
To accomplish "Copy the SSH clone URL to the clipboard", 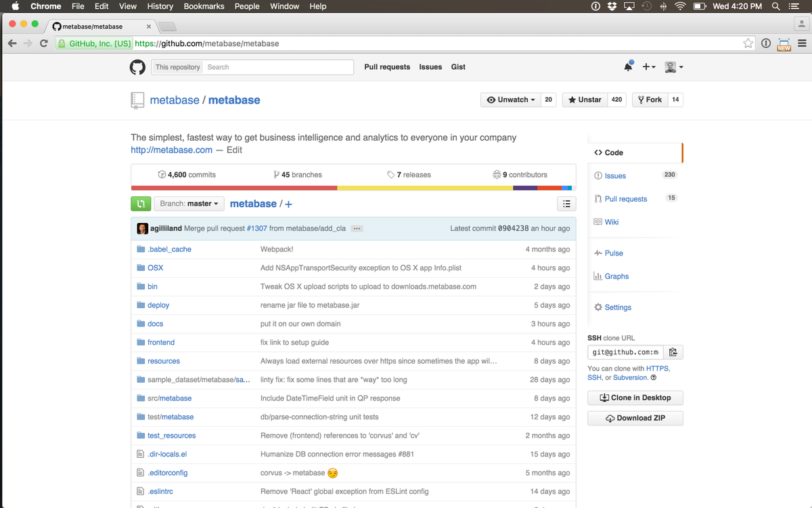I will (673, 352).
